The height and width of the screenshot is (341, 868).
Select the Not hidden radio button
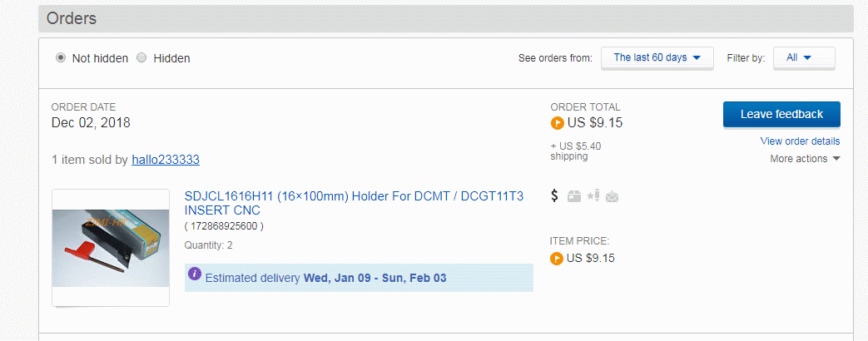pyautogui.click(x=61, y=58)
